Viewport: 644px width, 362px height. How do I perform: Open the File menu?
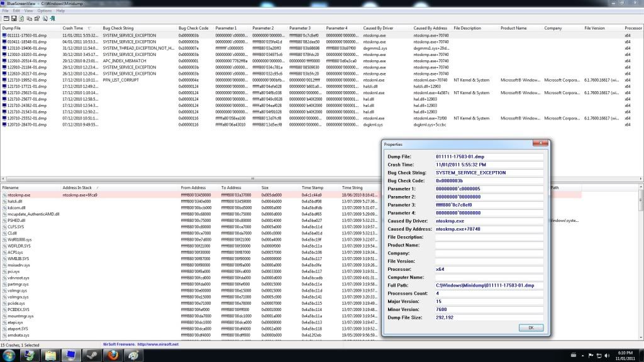(5, 11)
